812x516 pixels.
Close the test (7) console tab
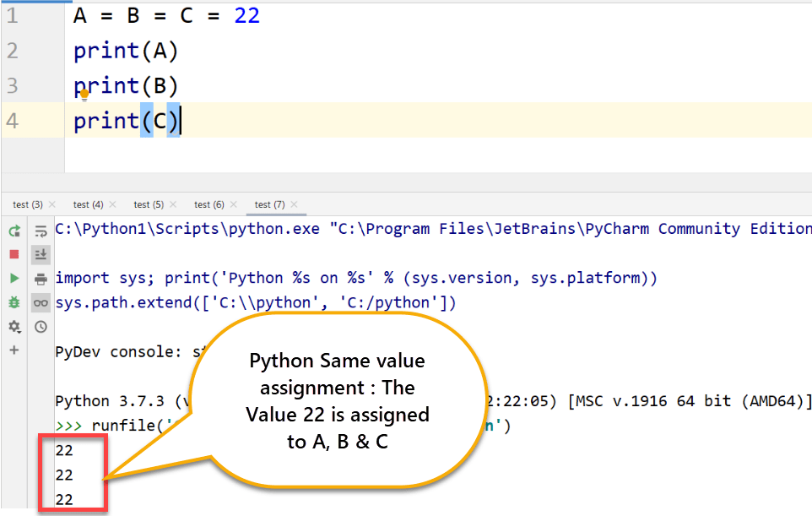pyautogui.click(x=294, y=204)
